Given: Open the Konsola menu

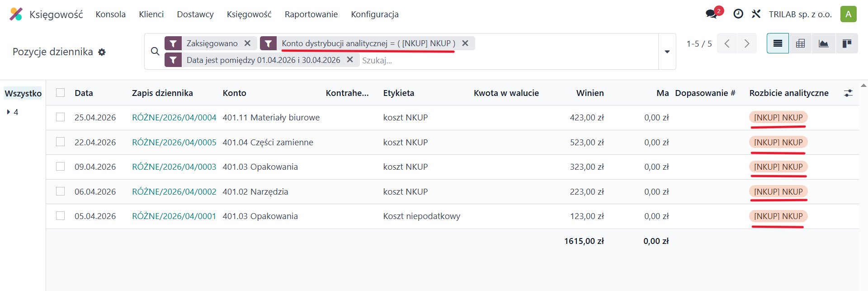Looking at the screenshot, I should (111, 14).
